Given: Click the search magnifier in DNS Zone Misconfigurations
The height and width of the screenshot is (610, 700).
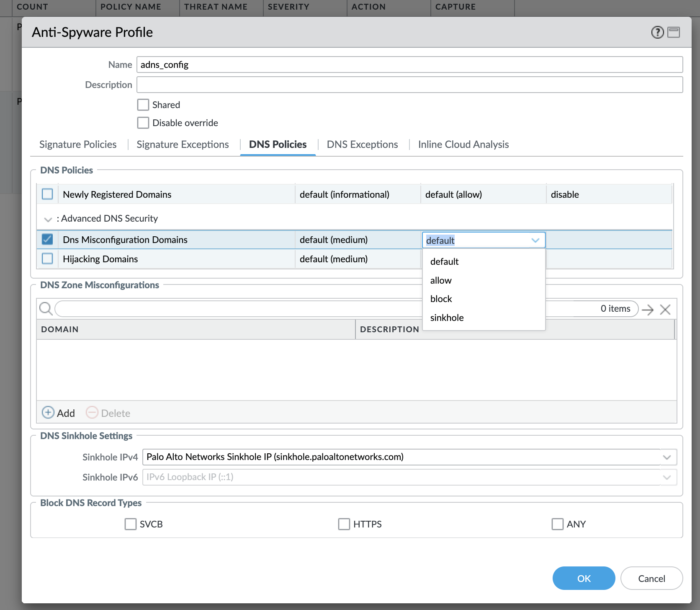Looking at the screenshot, I should click(46, 309).
